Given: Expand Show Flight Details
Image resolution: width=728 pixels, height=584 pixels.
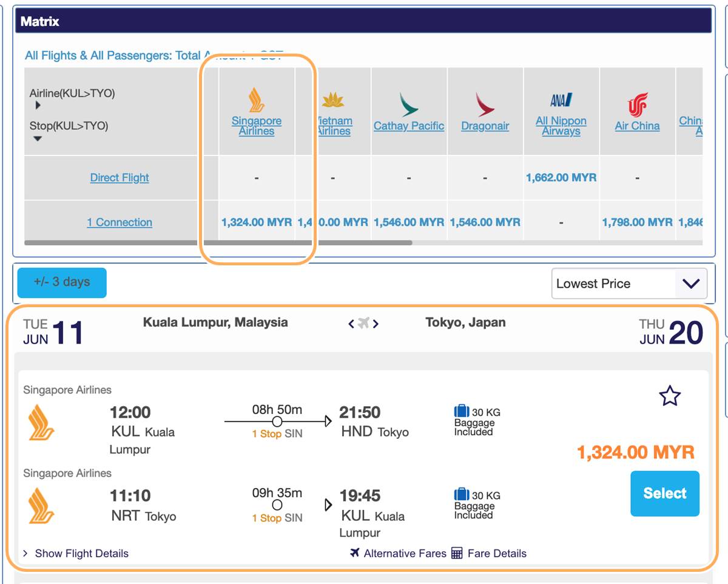Looking at the screenshot, I should tap(76, 553).
